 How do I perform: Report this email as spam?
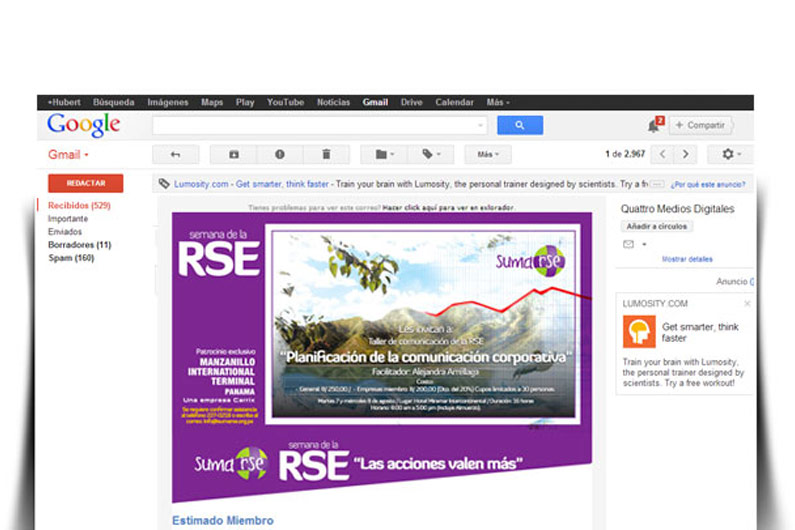tap(280, 155)
